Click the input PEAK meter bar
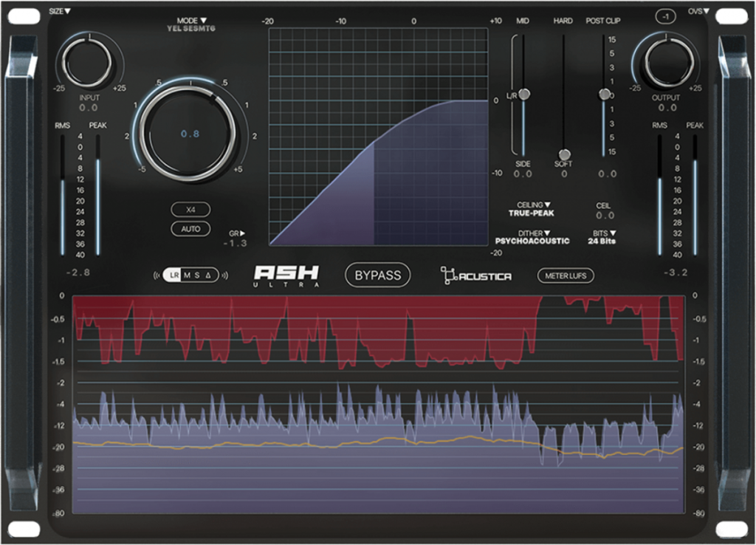The height and width of the screenshot is (545, 756). click(98, 195)
